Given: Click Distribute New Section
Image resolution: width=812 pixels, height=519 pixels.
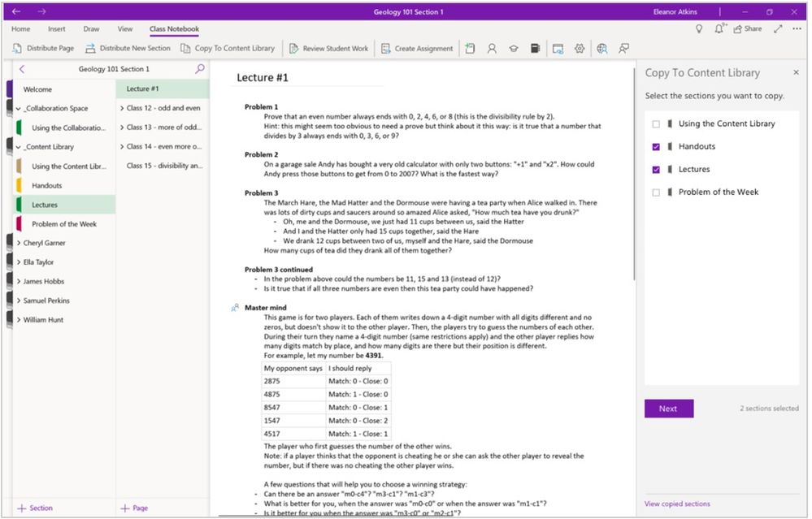Looking at the screenshot, I should (128, 48).
